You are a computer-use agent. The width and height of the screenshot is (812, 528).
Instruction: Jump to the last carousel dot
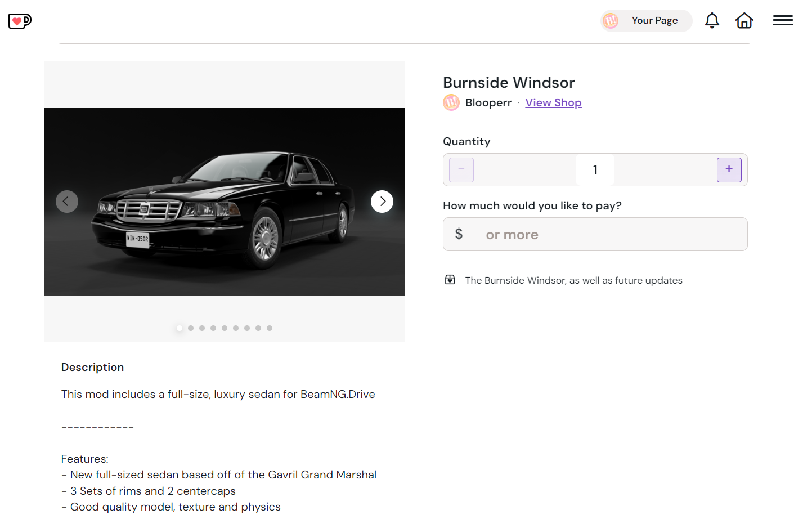[270, 328]
